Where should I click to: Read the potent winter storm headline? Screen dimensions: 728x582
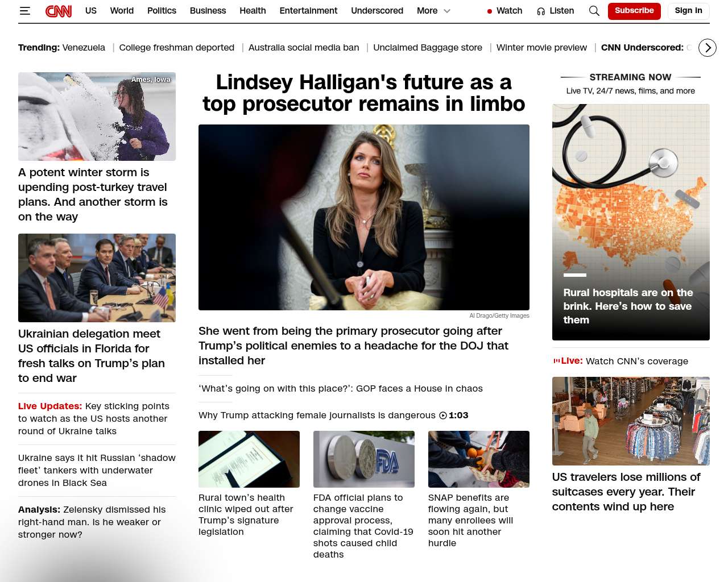click(93, 194)
